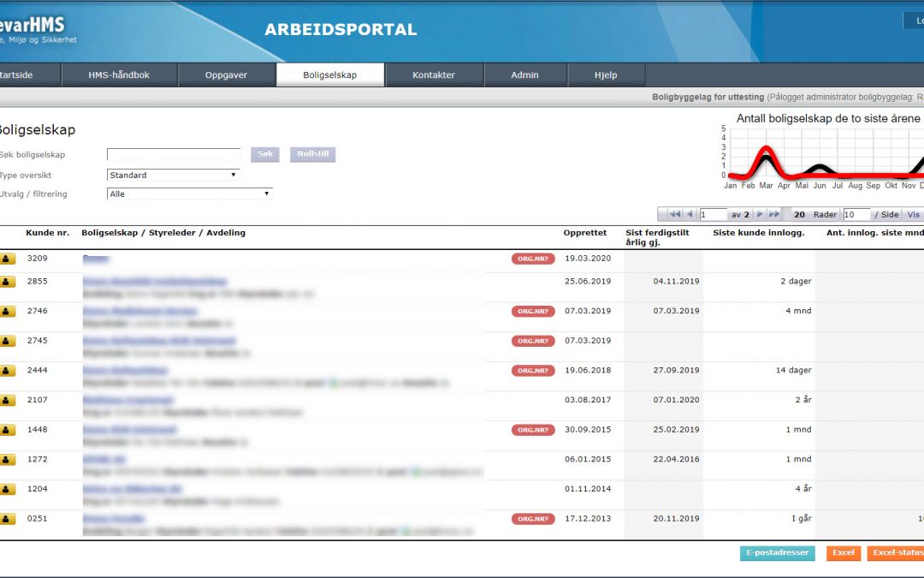Open the Type oversikt dropdown
Image resolution: width=924 pixels, height=578 pixels.
173,175
